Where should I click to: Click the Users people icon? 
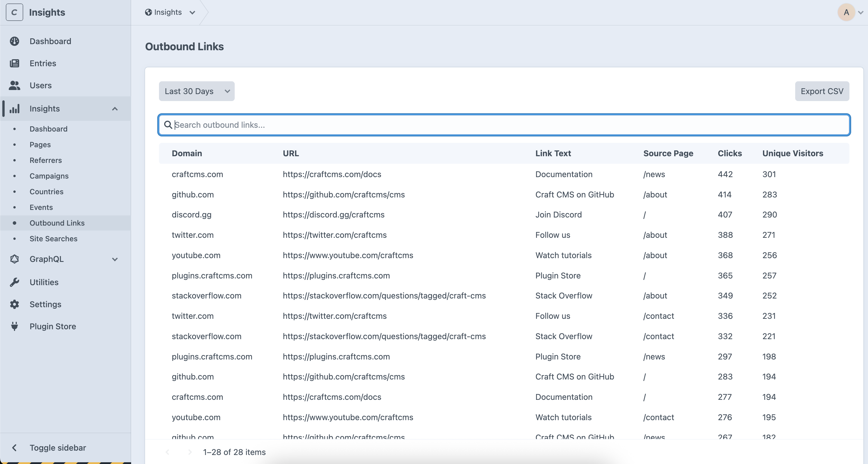click(x=15, y=85)
